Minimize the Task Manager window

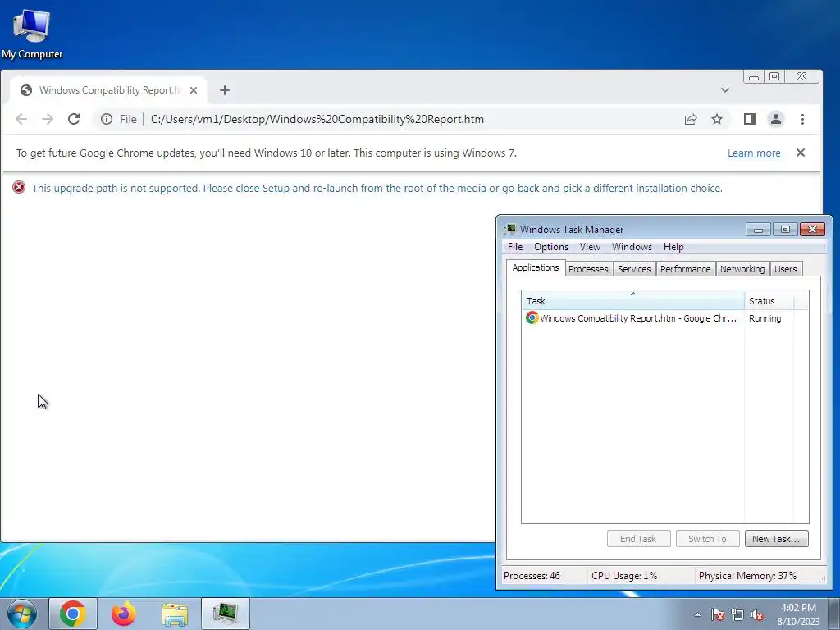point(758,230)
